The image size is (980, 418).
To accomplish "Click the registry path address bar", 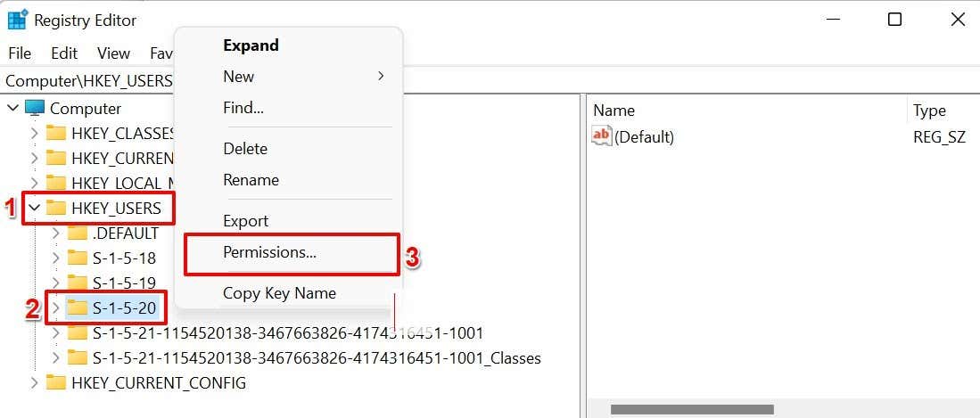I will click(490, 80).
